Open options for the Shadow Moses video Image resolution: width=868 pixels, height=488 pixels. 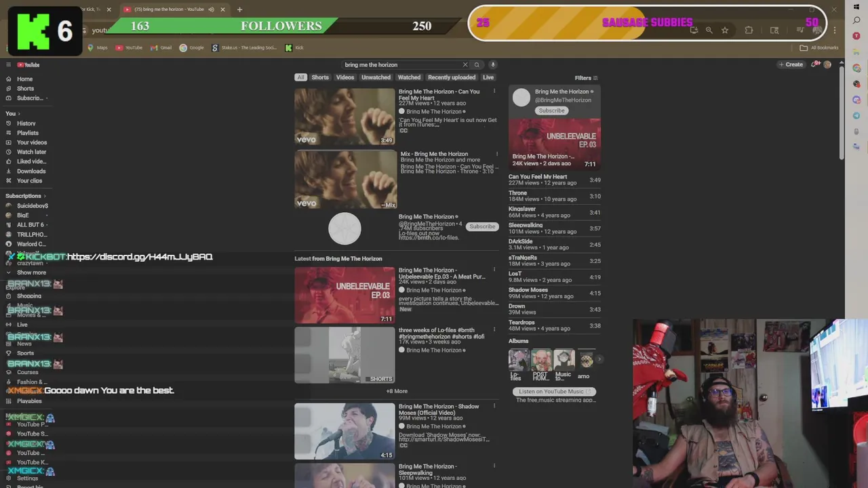click(494, 407)
